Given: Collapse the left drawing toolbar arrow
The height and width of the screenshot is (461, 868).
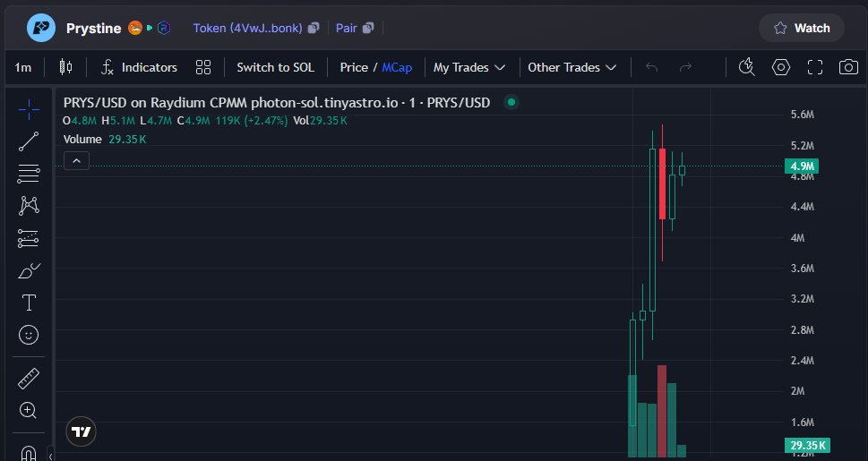Looking at the screenshot, I should [50, 456].
